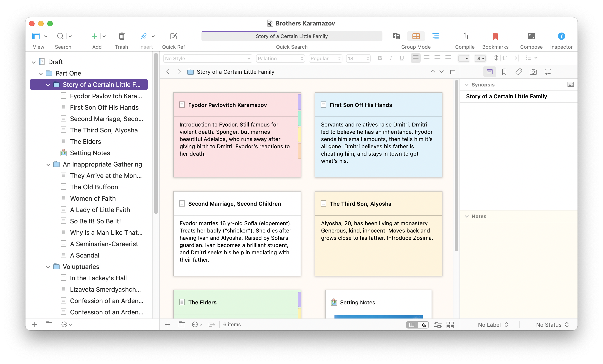This screenshot has height=364, width=603.
Task: Open the Comments & Footnotes panel
Action: [548, 72]
